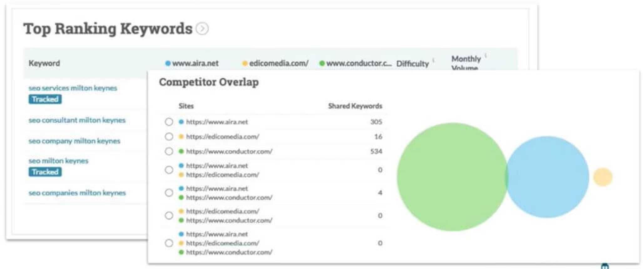Click the Keyword column header
Viewport: 644px width, 269px height.
[44, 63]
